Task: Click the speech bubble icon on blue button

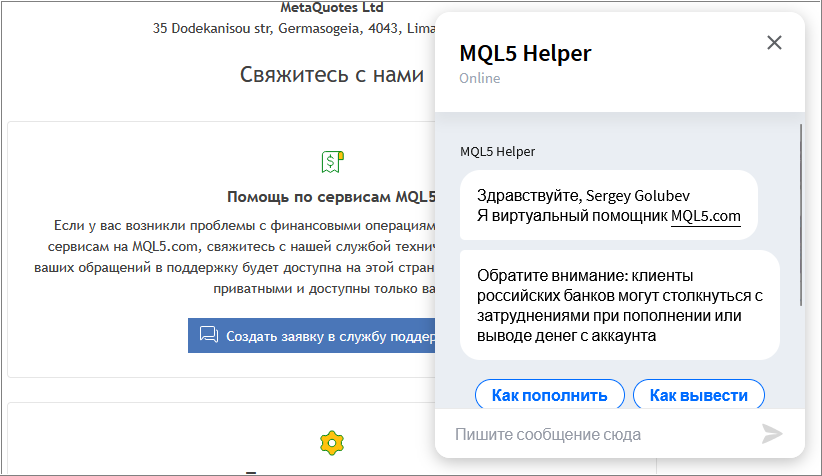Action: 209,334
